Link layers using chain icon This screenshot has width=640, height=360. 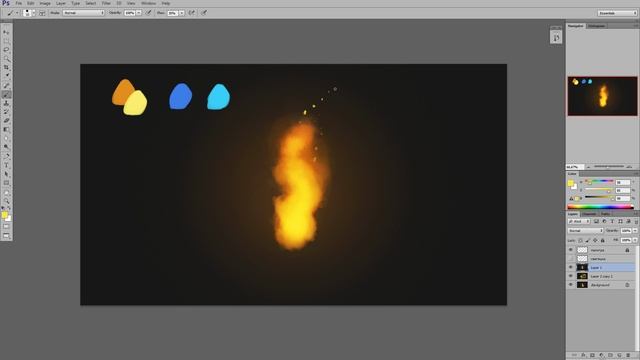[x=574, y=356]
